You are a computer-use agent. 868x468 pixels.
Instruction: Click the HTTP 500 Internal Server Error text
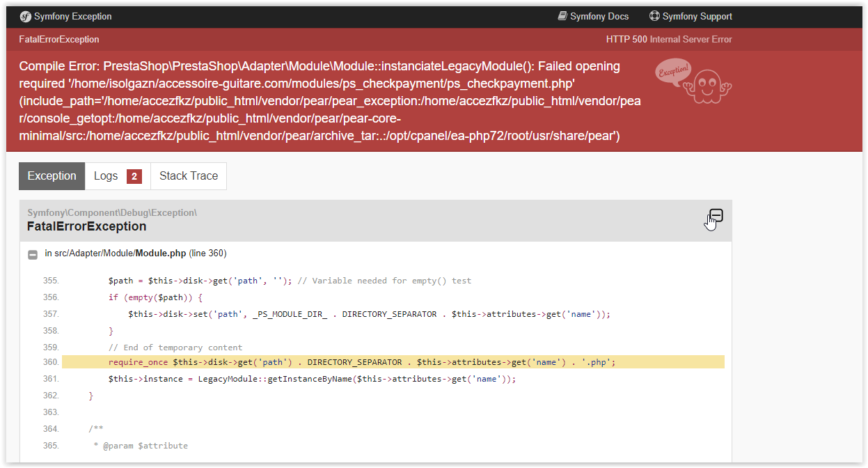[x=669, y=40]
